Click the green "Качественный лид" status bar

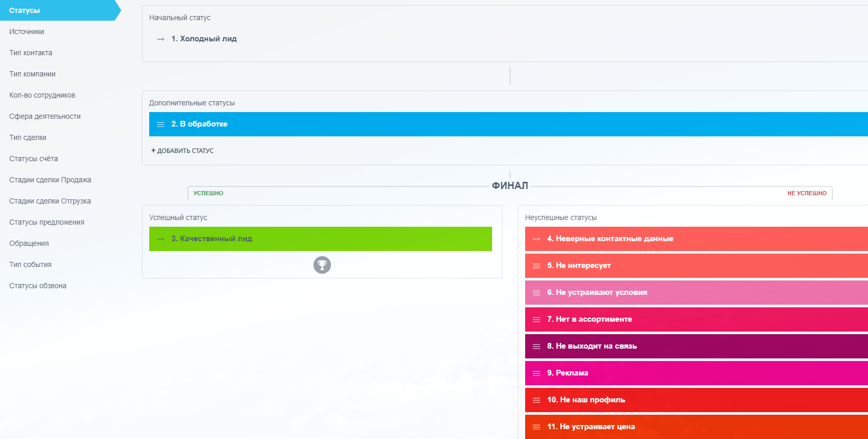click(x=320, y=239)
